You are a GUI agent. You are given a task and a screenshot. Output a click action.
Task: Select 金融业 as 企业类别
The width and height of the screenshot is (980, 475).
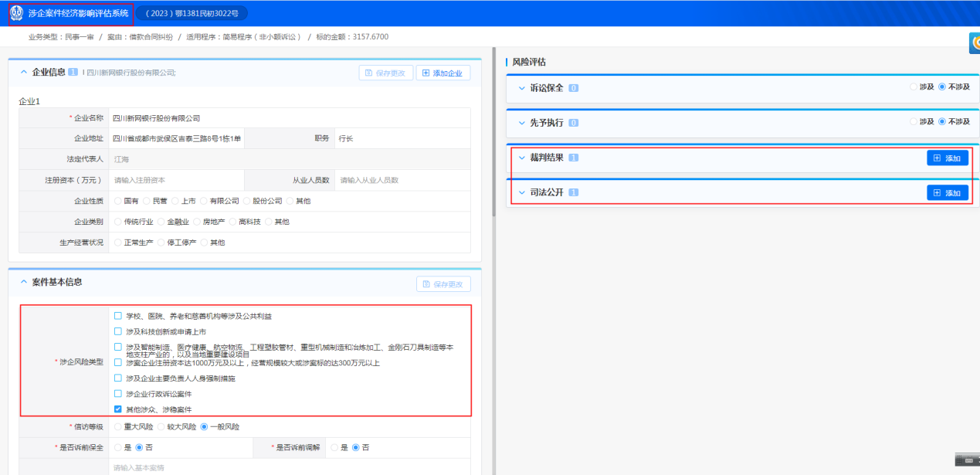coord(161,222)
